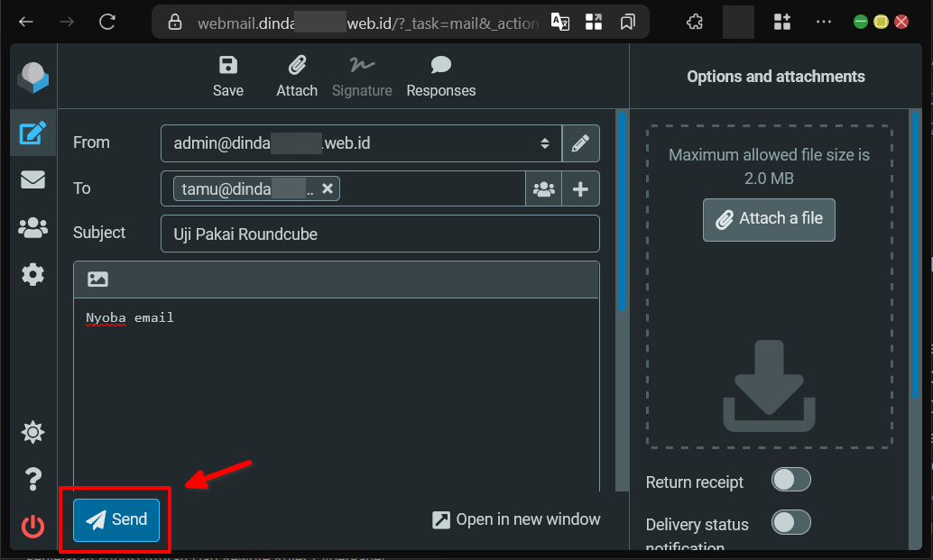Viewport: 933px width, 560px height.
Task: Add a recipient from the address book icon
Action: (x=543, y=189)
